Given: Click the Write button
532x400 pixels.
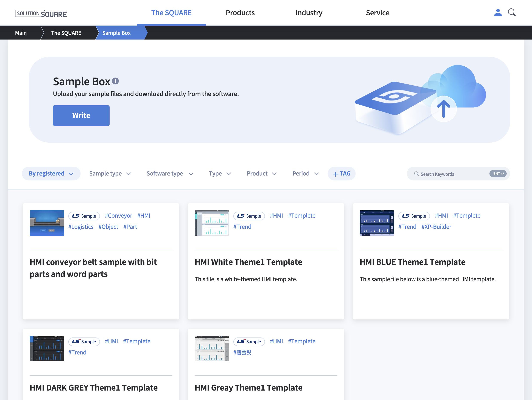Looking at the screenshot, I should click(81, 115).
